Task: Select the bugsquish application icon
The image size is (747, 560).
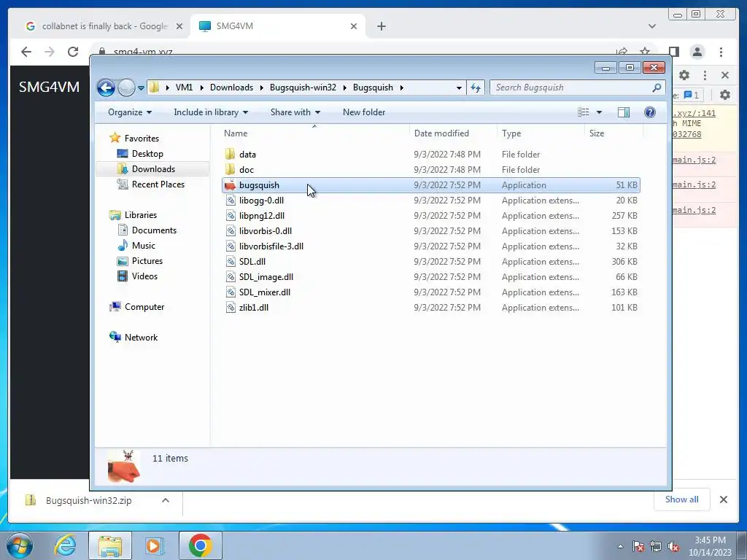Action: click(x=230, y=185)
